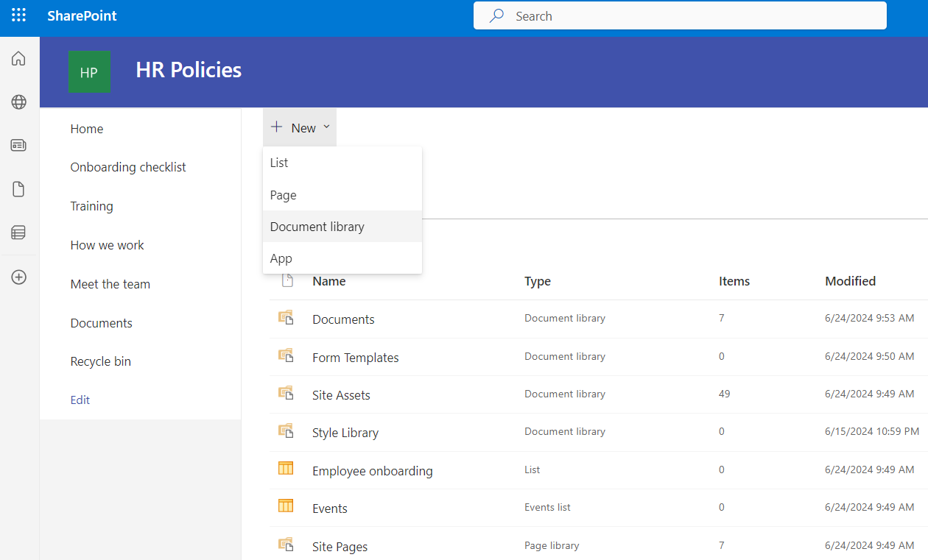The image size is (928, 560).
Task: Click the Create site plus icon
Action: coord(18,277)
